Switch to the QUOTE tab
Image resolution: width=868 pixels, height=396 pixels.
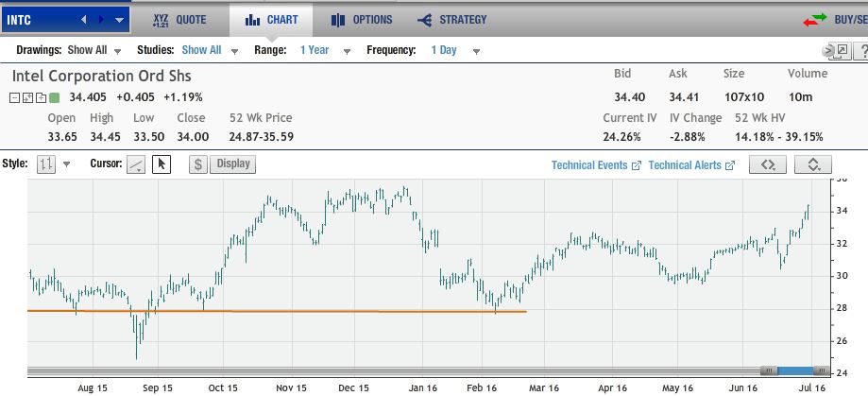179,20
